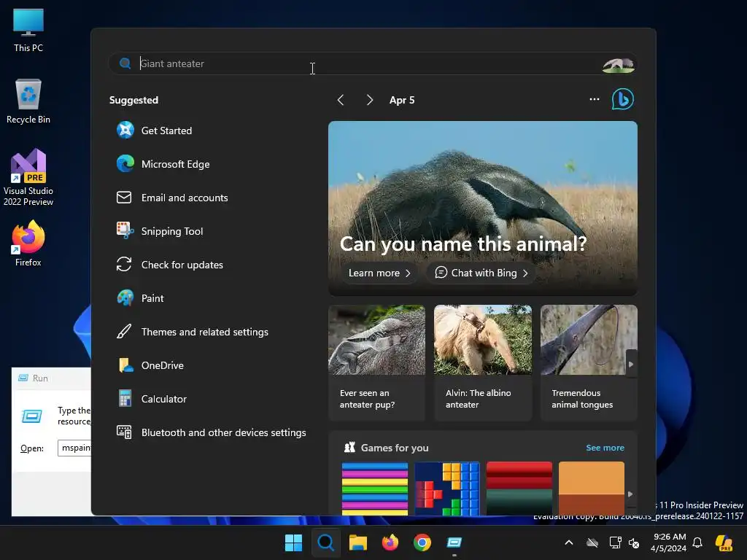Open File Explorer from taskbar

pos(357,542)
